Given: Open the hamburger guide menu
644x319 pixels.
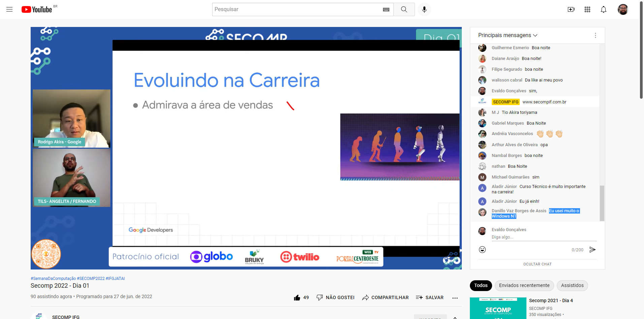Looking at the screenshot, I should pyautogui.click(x=9, y=9).
